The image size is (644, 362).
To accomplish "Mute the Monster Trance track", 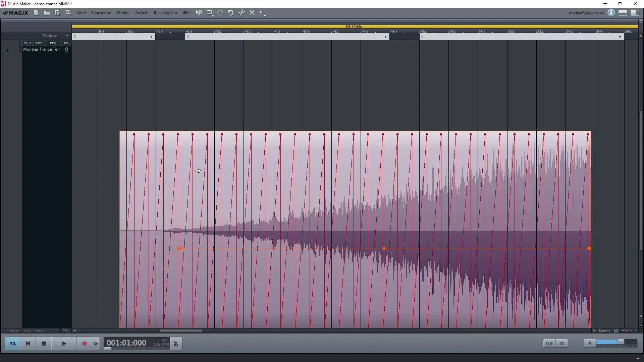I will point(39,43).
